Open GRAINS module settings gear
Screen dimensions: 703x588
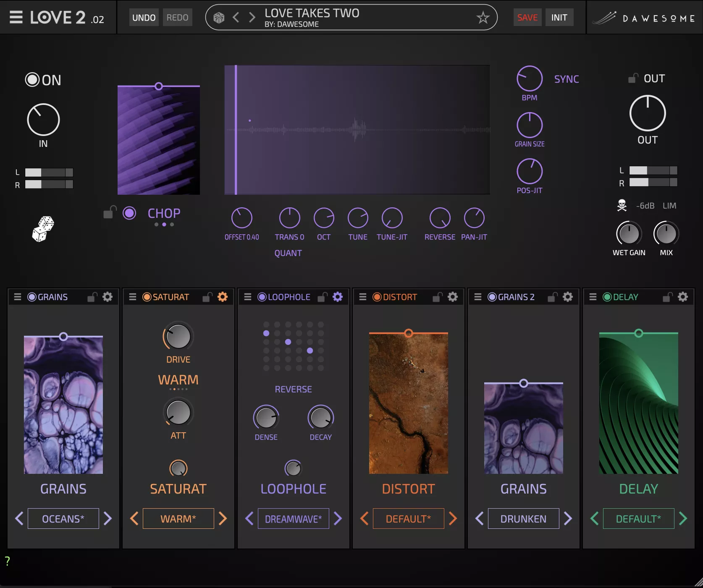108,297
